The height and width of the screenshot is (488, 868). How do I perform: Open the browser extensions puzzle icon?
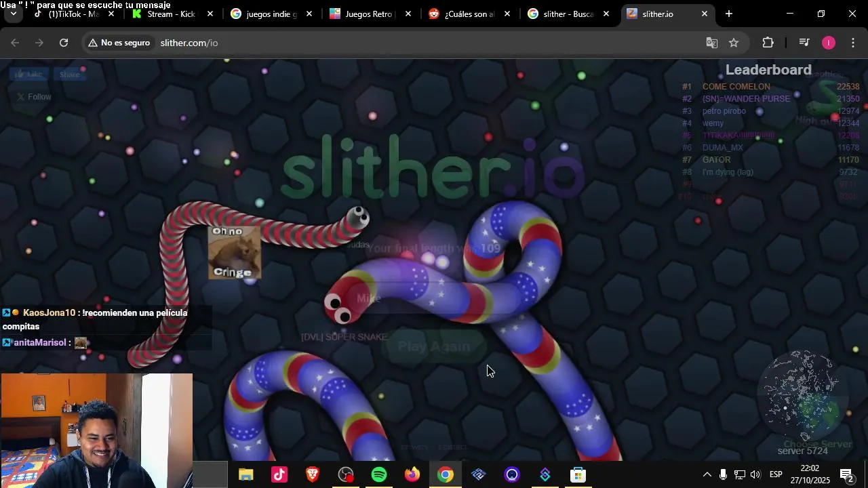point(768,43)
